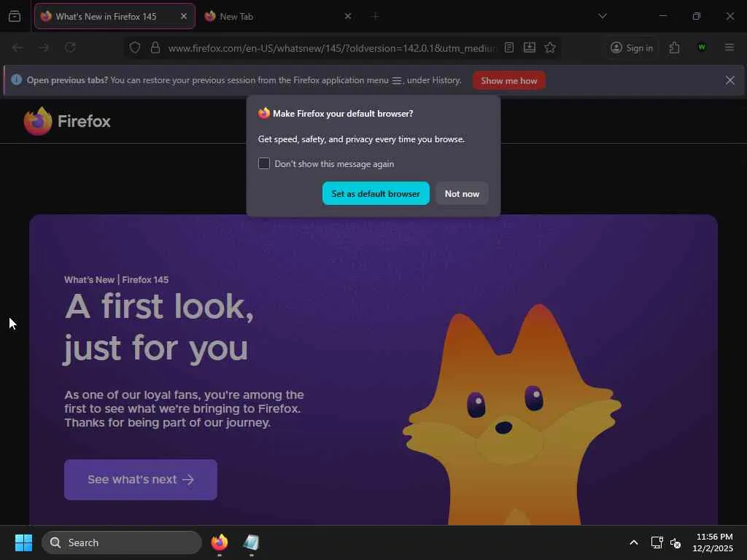Open a new tab with plus button
This screenshot has height=560, width=747.
click(376, 16)
